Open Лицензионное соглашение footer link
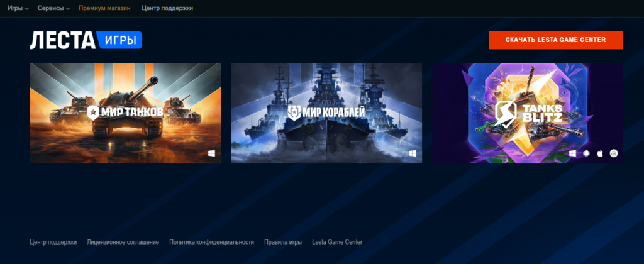Image resolution: width=644 pixels, height=264 pixels. click(123, 242)
